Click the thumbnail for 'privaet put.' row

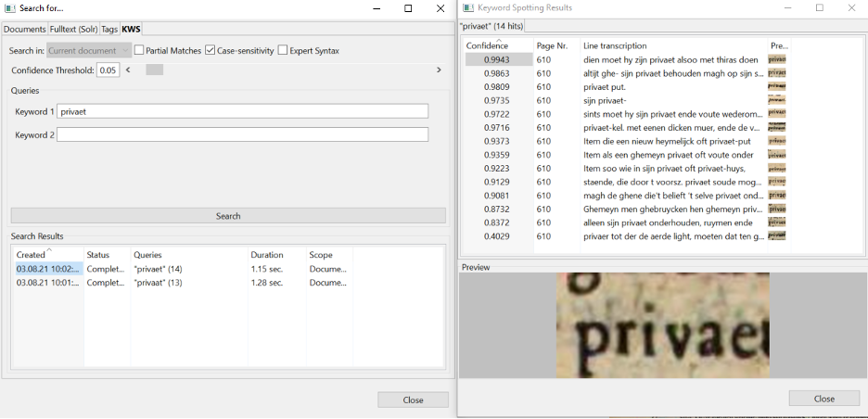[777, 86]
